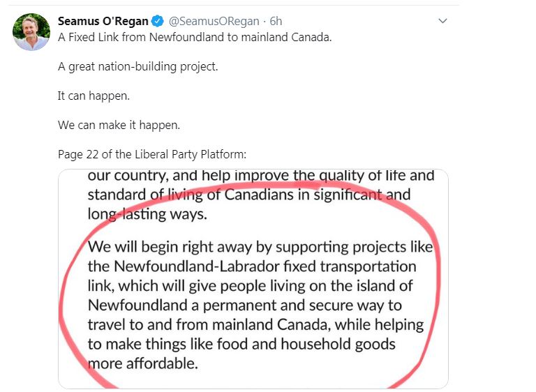The height and width of the screenshot is (392, 536).
Task: Click the 'A Fixed Link from Newfoundland' line
Action: click(x=195, y=37)
